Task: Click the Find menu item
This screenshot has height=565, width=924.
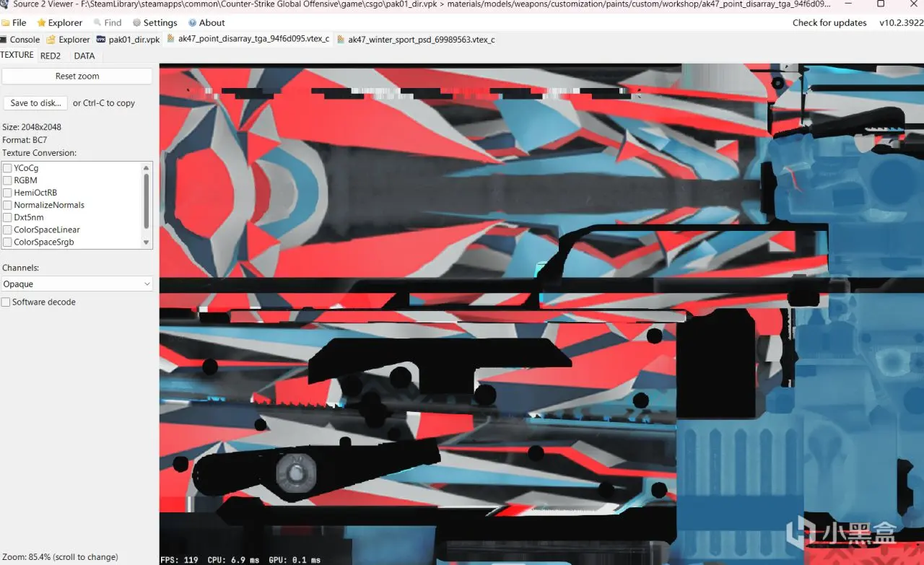Action: (x=108, y=22)
